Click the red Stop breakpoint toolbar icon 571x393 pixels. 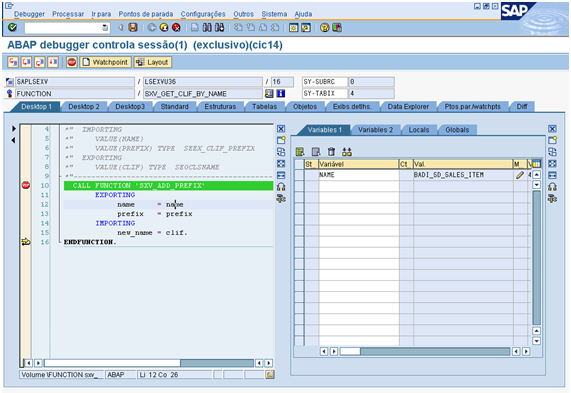click(x=72, y=62)
